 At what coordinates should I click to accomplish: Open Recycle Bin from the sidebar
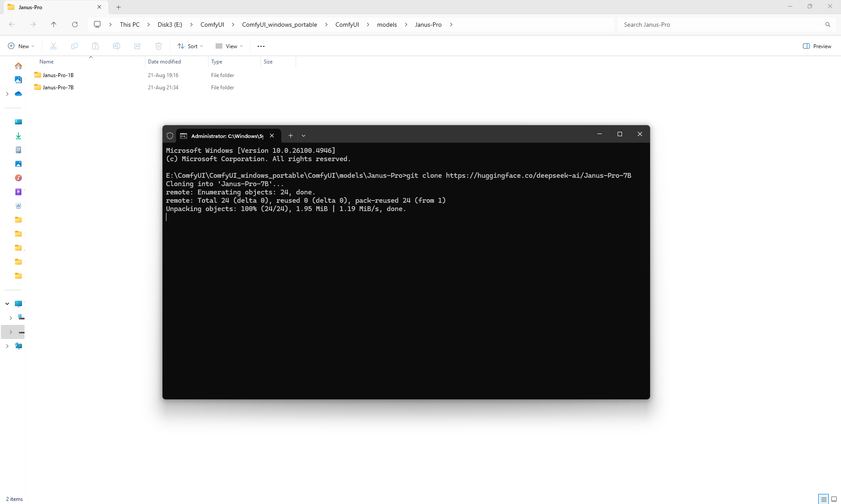click(18, 206)
